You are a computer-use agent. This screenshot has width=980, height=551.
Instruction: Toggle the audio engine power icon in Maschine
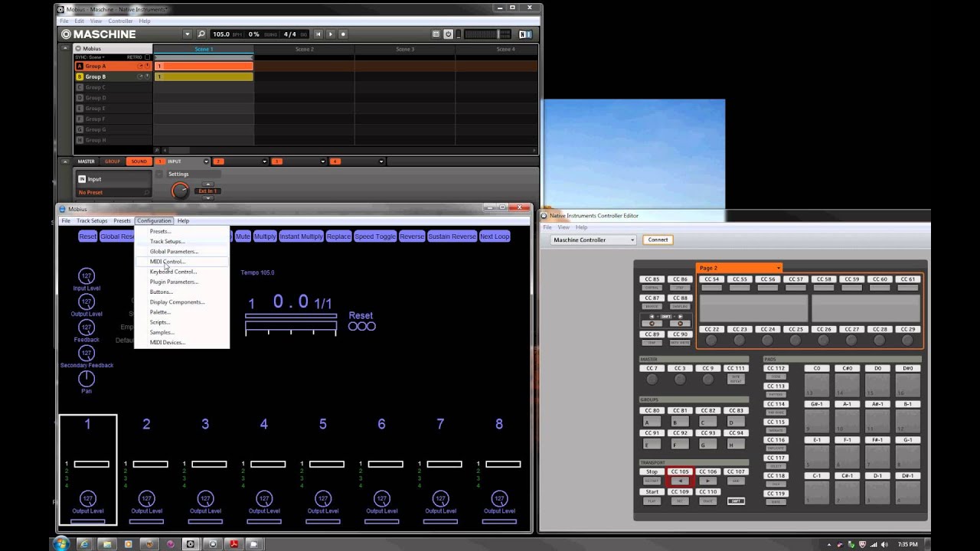click(449, 34)
